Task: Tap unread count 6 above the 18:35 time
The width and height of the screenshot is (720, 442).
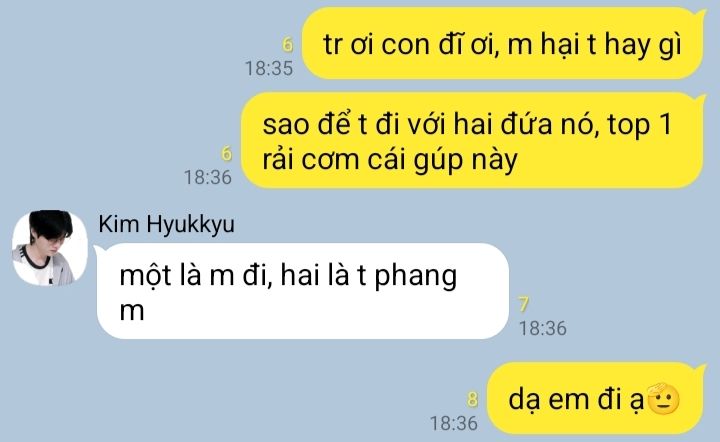Action: point(287,45)
